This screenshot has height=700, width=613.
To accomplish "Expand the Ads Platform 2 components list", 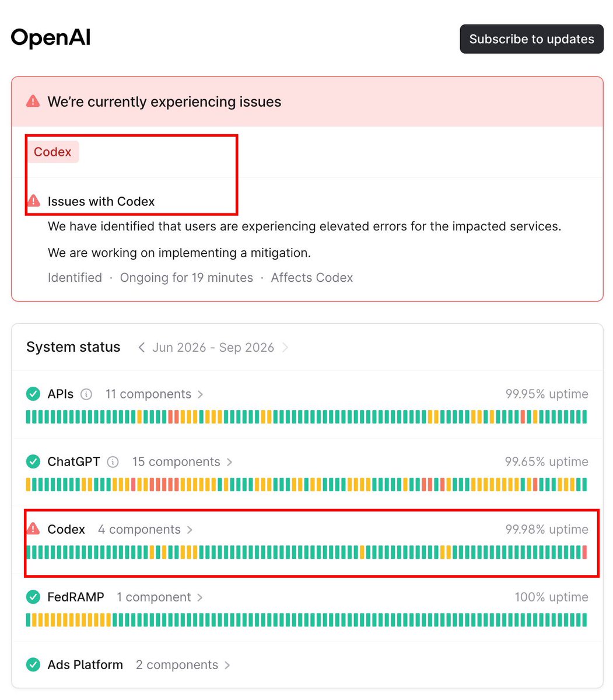I will point(183,665).
